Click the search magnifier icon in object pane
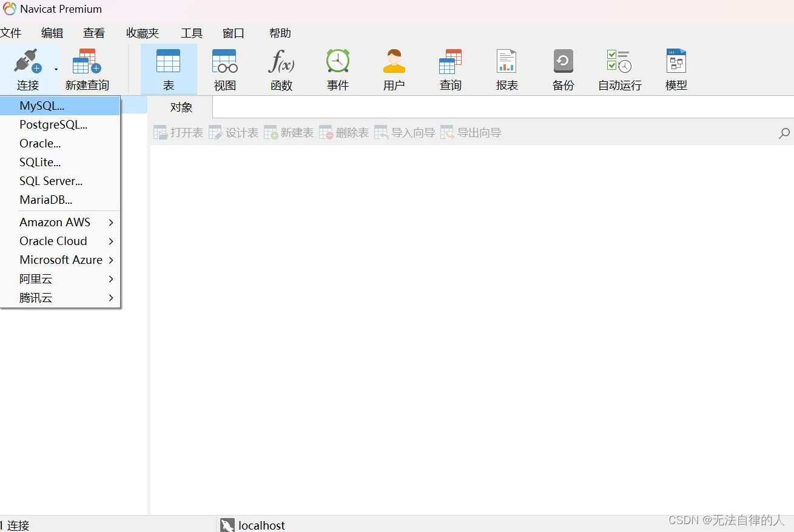 pos(784,133)
